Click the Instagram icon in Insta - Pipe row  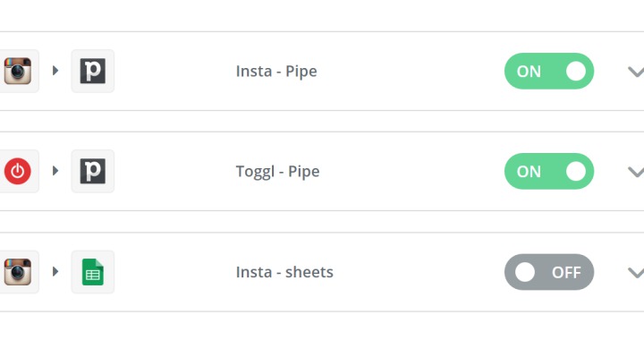tap(18, 71)
